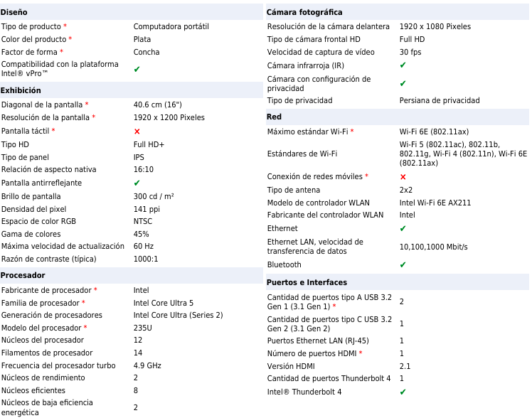Click the checkmark for Cámara con configuración de privacidad

click(x=403, y=84)
